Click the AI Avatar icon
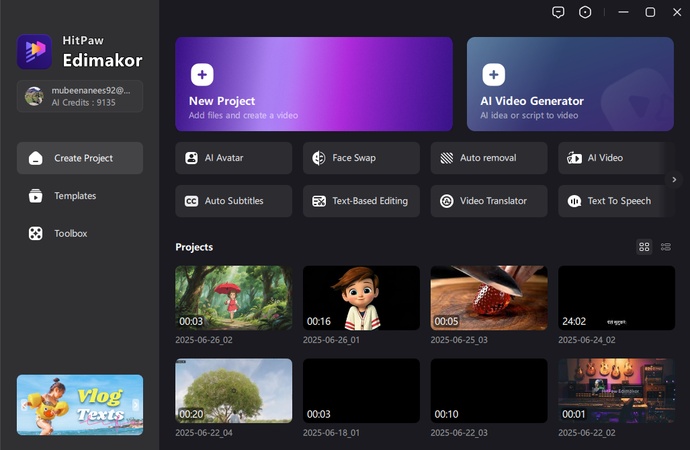This screenshot has height=450, width=690. (191, 157)
